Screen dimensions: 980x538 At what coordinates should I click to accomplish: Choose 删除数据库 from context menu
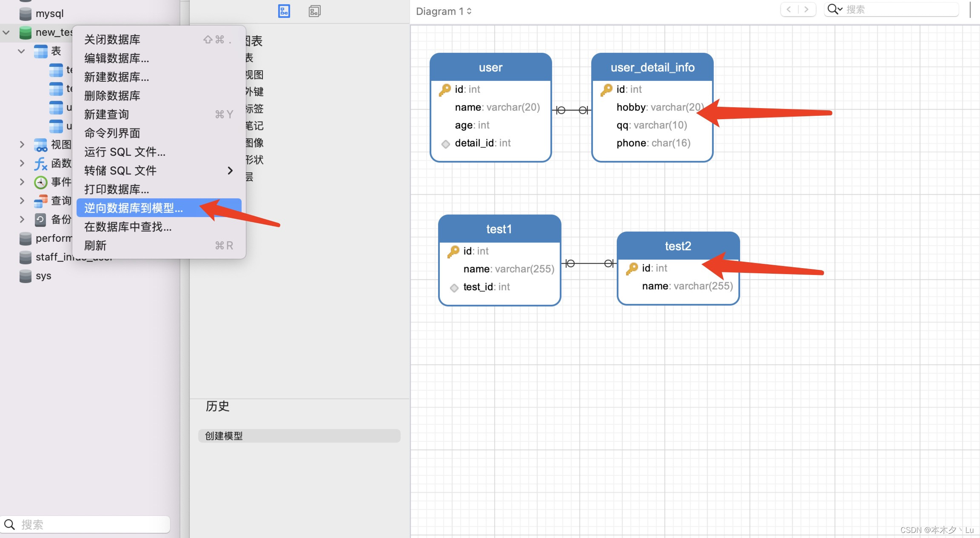159,96
